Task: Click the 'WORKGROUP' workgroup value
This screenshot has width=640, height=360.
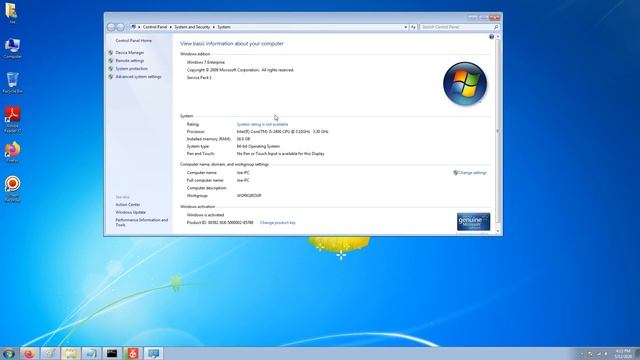Action: (x=249, y=196)
